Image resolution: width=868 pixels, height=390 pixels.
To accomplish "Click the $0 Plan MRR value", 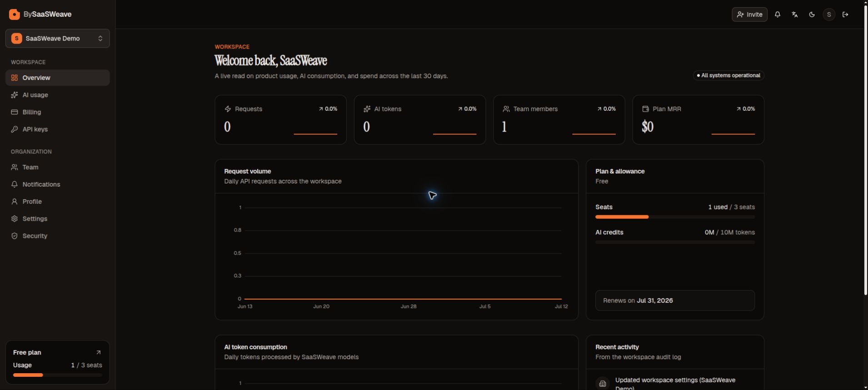I will 648,127.
